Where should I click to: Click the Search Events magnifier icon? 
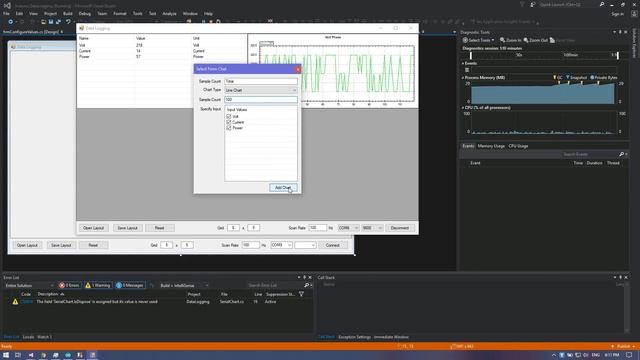[x=621, y=154]
